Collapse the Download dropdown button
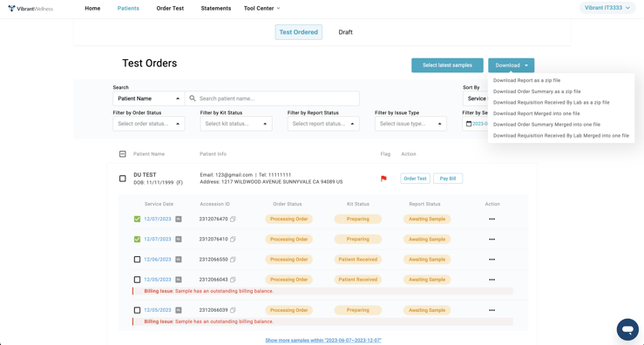The image size is (644, 345). (511, 65)
